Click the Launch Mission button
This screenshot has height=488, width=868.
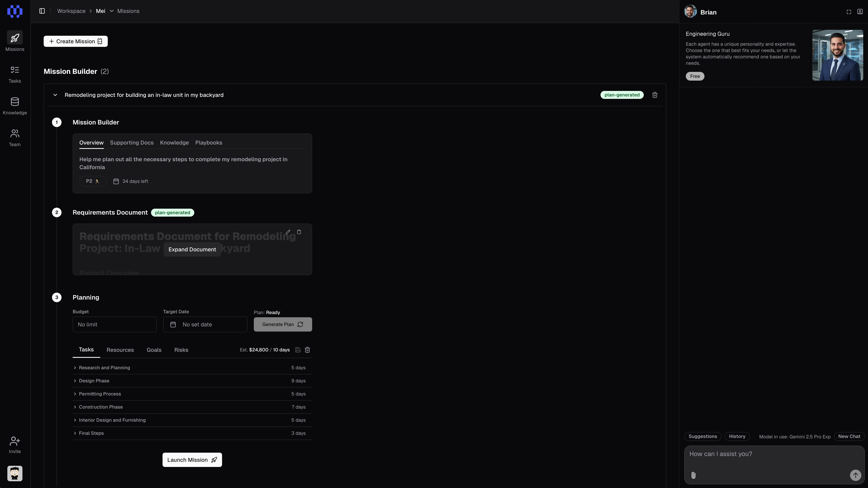pos(192,460)
